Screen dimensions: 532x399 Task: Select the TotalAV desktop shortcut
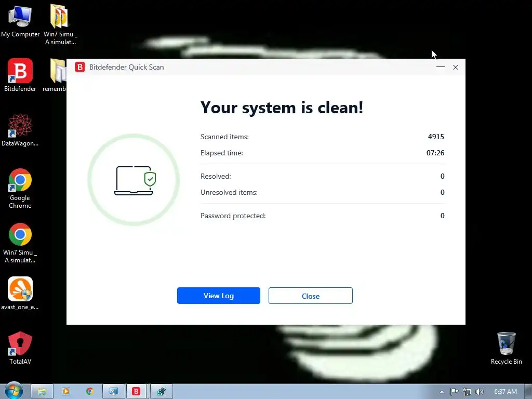(20, 348)
